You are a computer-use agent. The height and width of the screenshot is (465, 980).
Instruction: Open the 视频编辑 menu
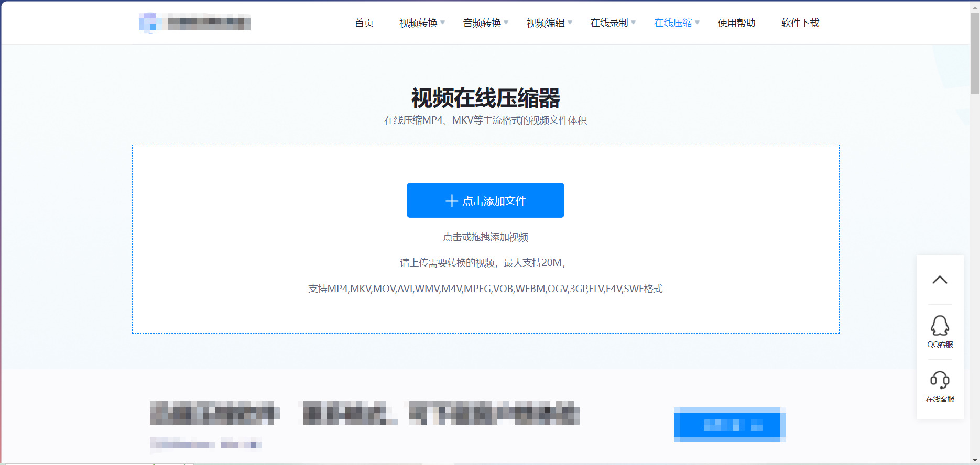[546, 23]
